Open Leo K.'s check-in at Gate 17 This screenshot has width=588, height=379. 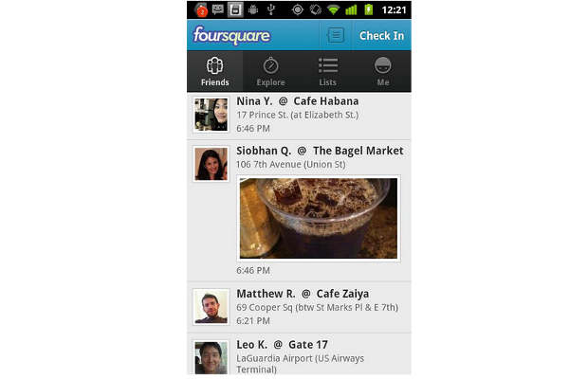(299, 354)
